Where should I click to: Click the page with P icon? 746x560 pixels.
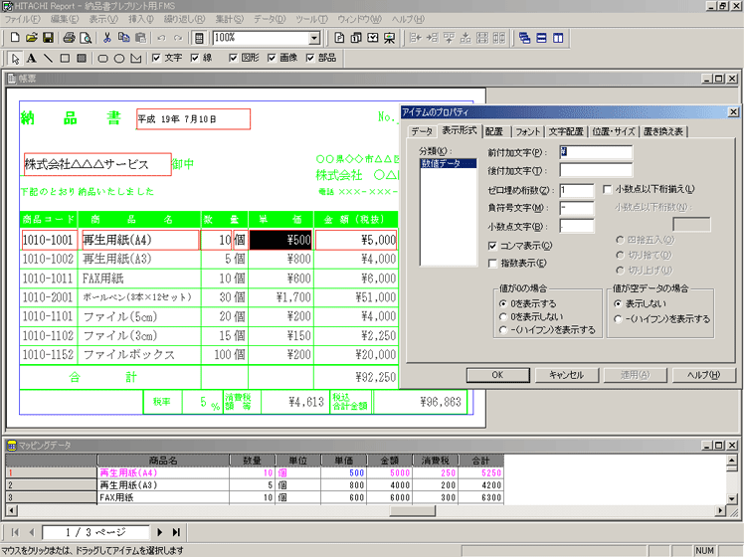pyautogui.click(x=339, y=38)
